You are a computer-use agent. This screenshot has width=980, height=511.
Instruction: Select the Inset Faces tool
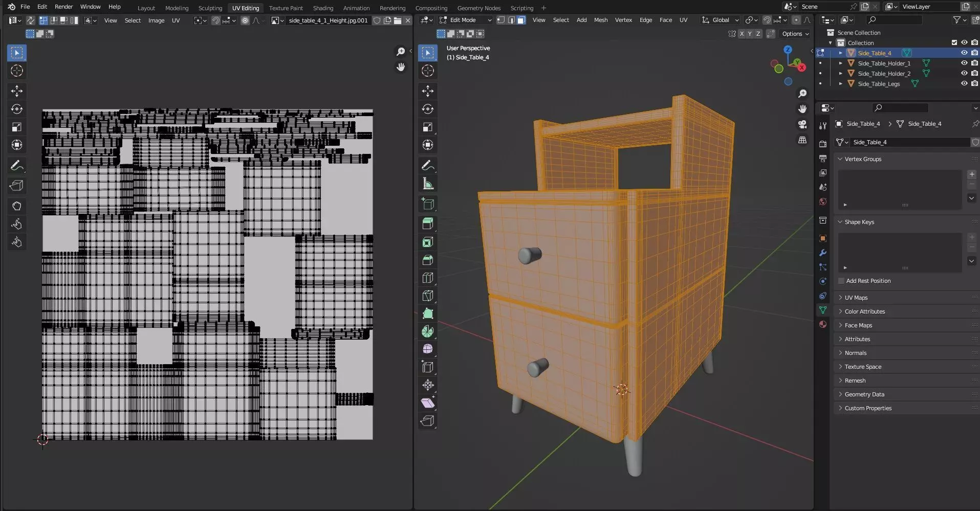(x=428, y=242)
